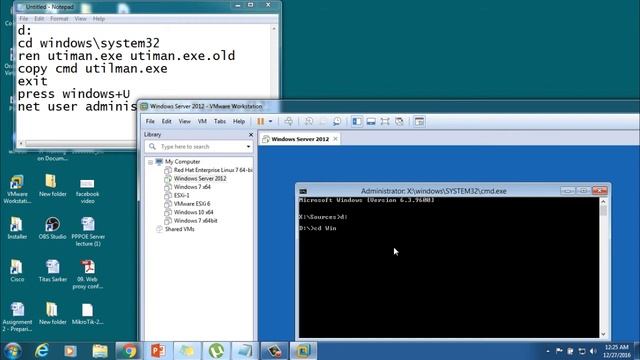Viewport: 640px width, 360px height.
Task: Open VMware Help menu
Action: coord(239,121)
